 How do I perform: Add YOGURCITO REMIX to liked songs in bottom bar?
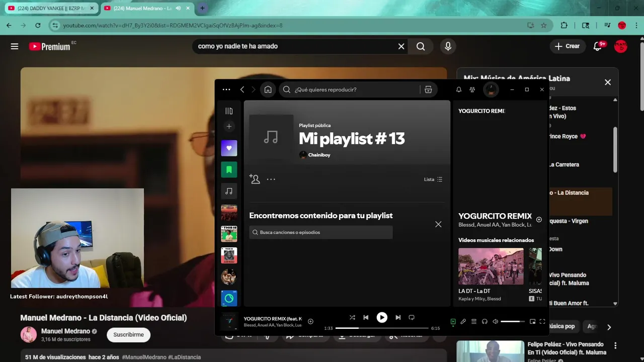[x=310, y=321]
